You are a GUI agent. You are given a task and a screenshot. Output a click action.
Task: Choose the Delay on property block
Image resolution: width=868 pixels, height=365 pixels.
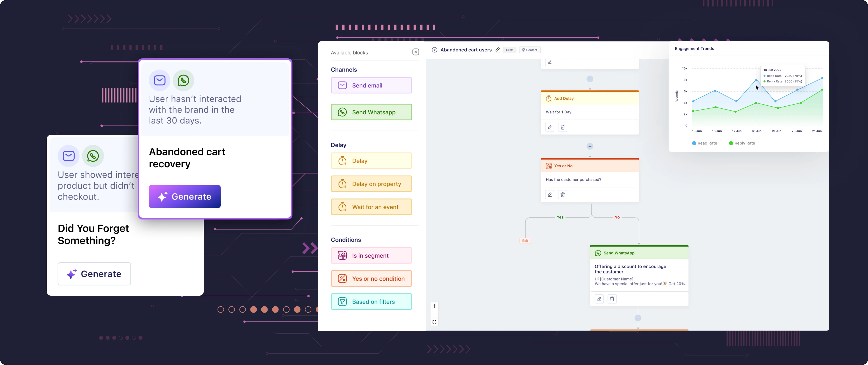click(x=371, y=184)
